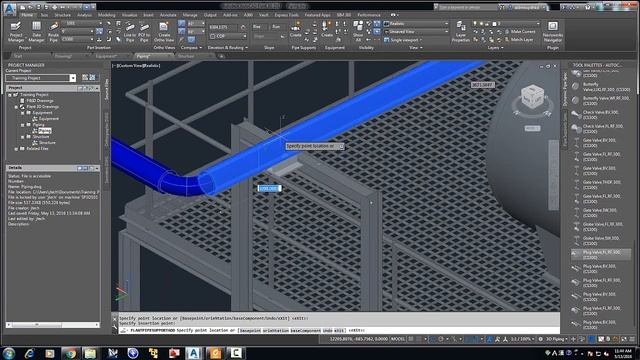Collapse the Plant 3D Drawings node

(x=16, y=107)
